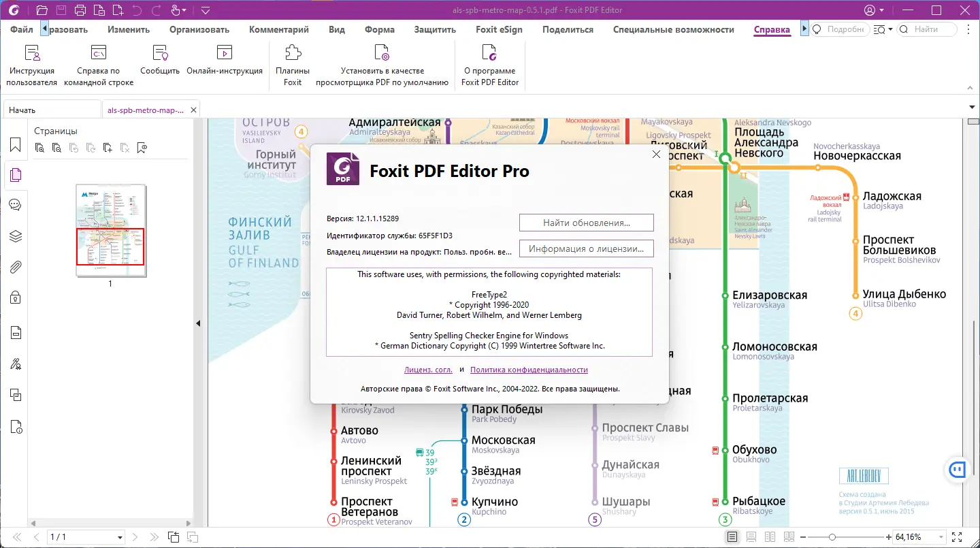Open the Онлайн-инструкция
Viewport: 980px width, 548px height.
click(225, 60)
